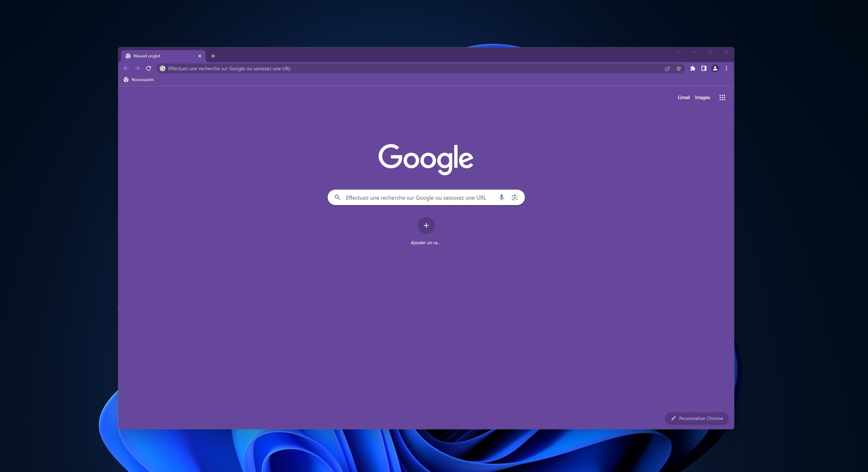Bookmark this page with the star icon
The width and height of the screenshot is (868, 472).
tap(678, 68)
